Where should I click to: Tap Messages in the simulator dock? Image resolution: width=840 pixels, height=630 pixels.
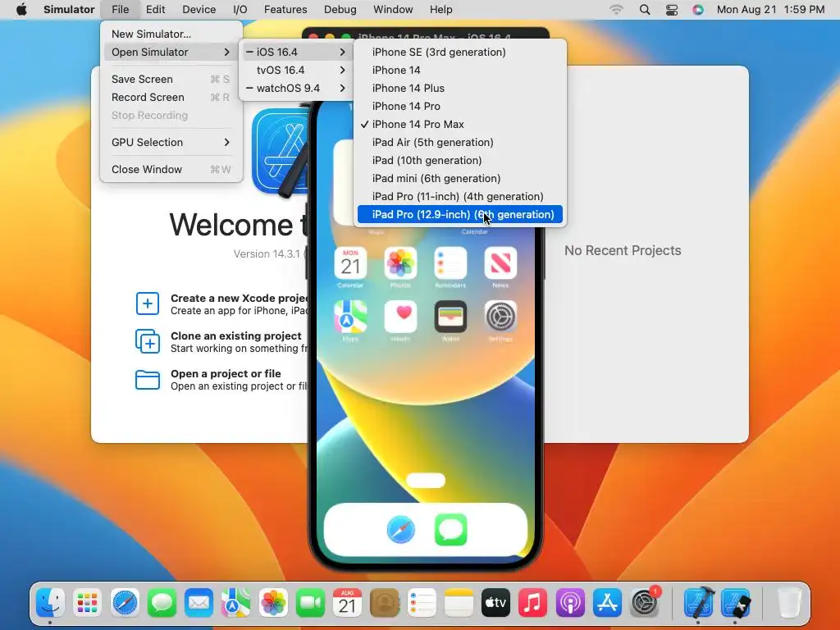click(451, 530)
